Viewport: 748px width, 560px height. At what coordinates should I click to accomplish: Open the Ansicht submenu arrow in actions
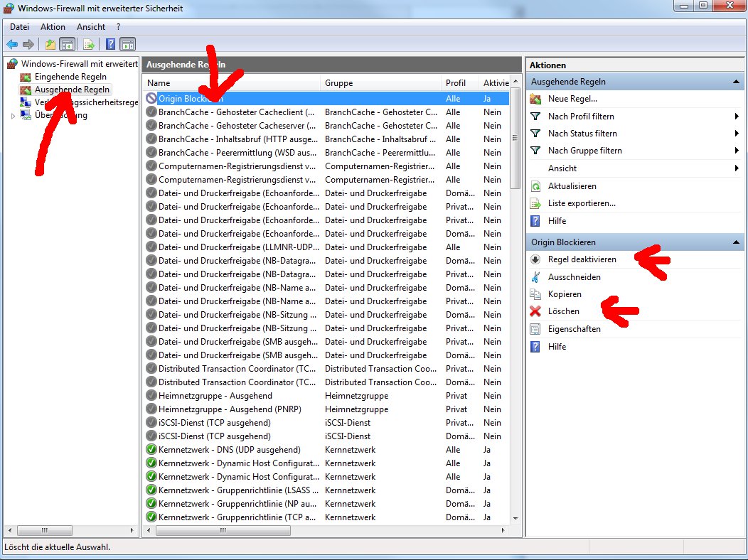tap(737, 168)
